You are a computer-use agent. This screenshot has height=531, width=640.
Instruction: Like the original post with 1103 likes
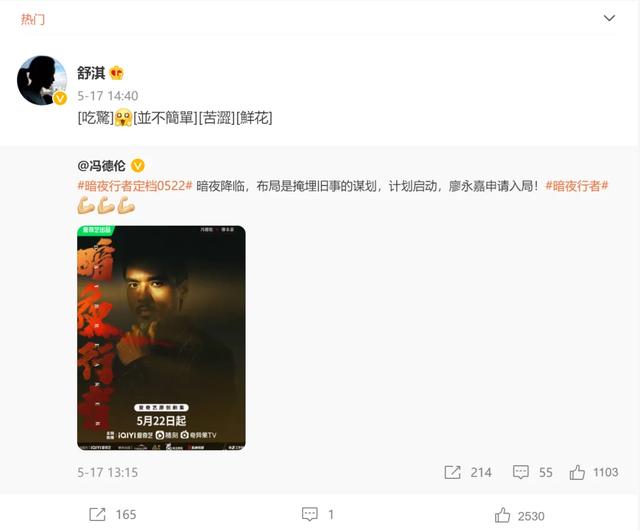577,472
